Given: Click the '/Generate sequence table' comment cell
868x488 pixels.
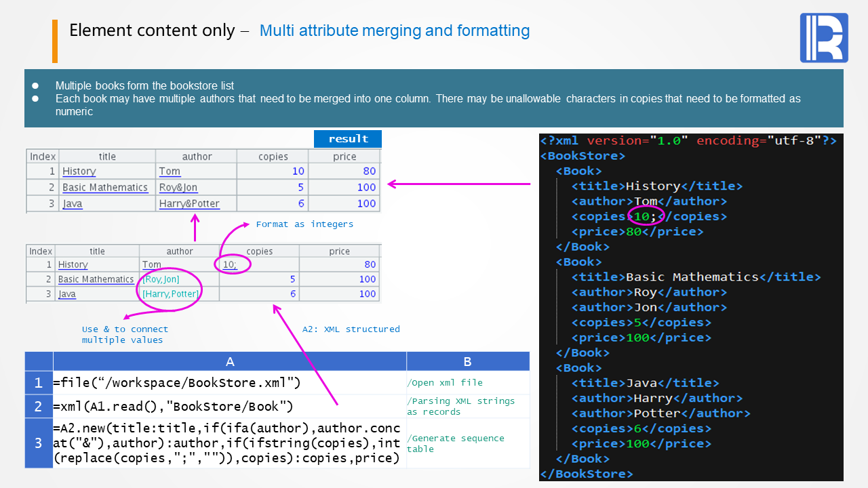Looking at the screenshot, I should [467, 443].
